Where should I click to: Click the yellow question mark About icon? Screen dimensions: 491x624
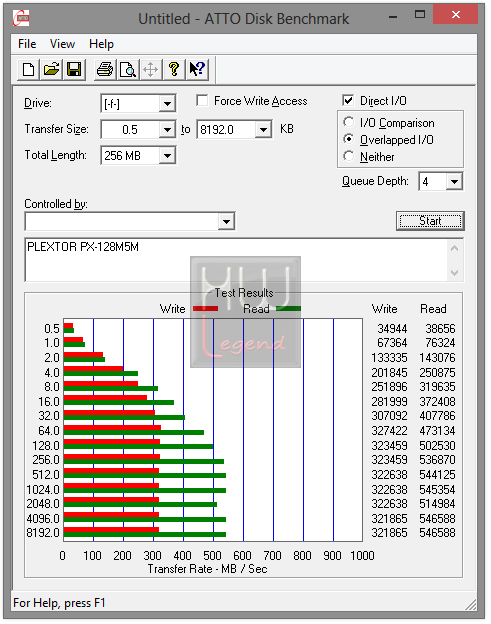[174, 69]
